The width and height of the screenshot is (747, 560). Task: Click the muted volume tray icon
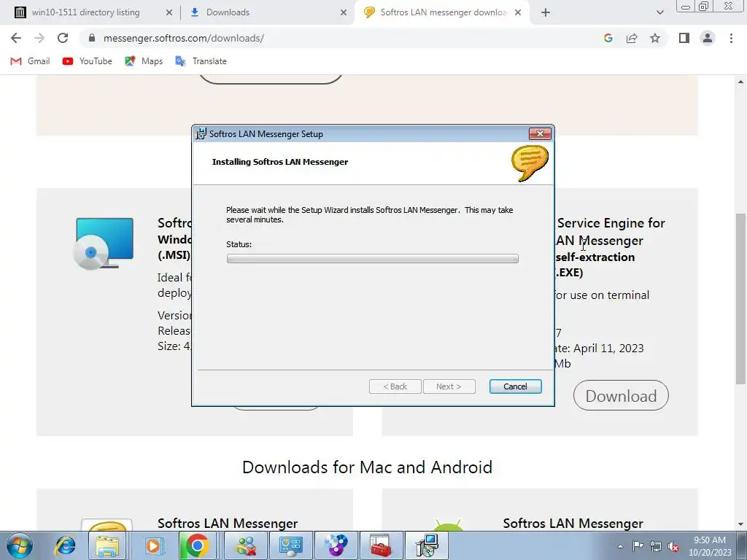673,546
